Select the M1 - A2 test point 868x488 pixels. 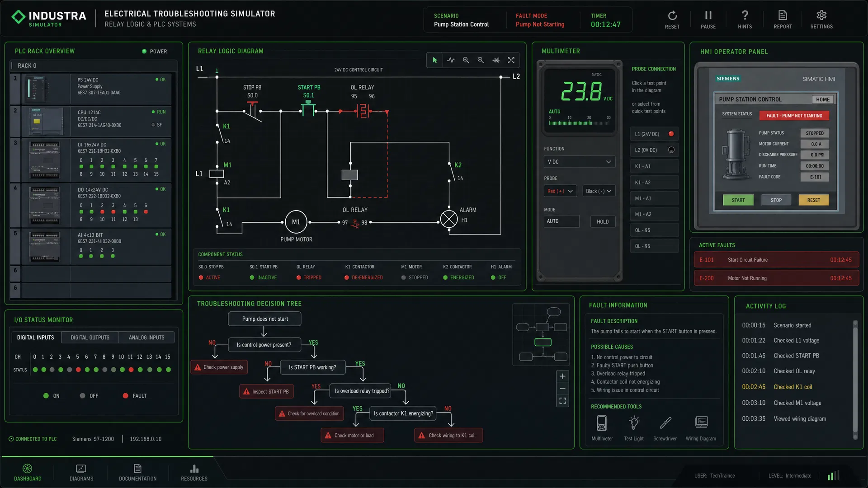click(x=654, y=214)
